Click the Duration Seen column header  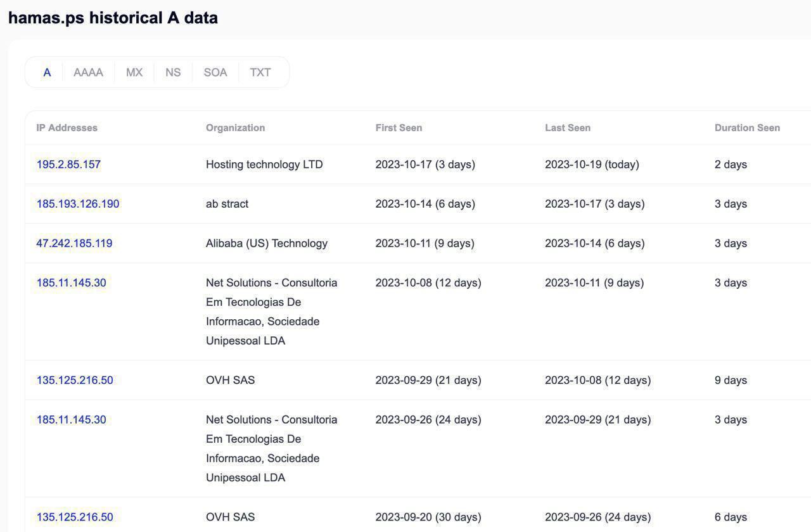click(x=747, y=128)
